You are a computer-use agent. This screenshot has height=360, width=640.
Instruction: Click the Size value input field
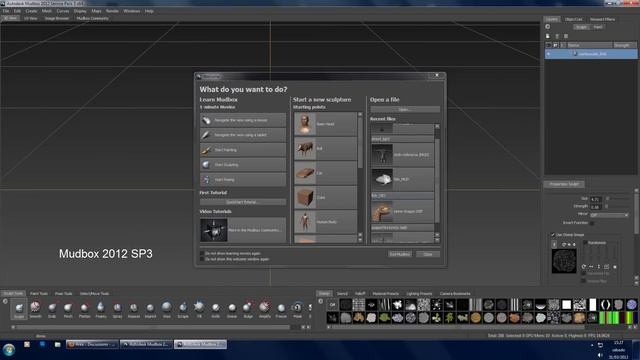(596, 199)
